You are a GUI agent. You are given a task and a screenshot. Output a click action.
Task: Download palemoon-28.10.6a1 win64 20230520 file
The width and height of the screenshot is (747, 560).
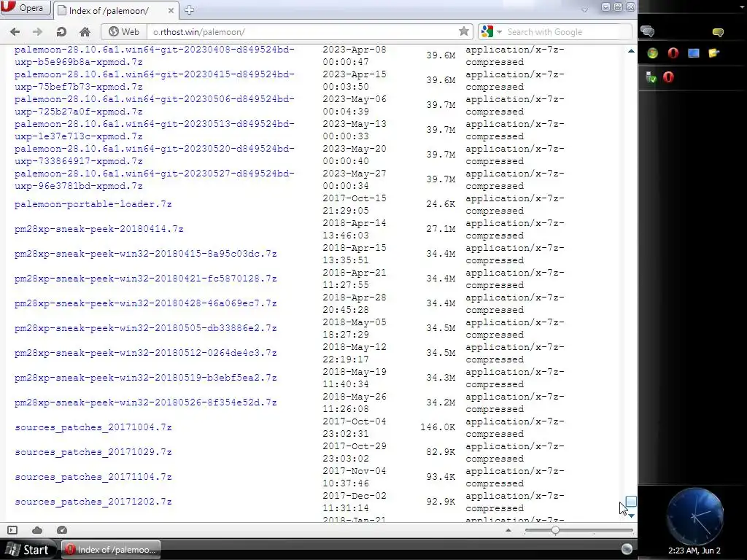[155, 155]
